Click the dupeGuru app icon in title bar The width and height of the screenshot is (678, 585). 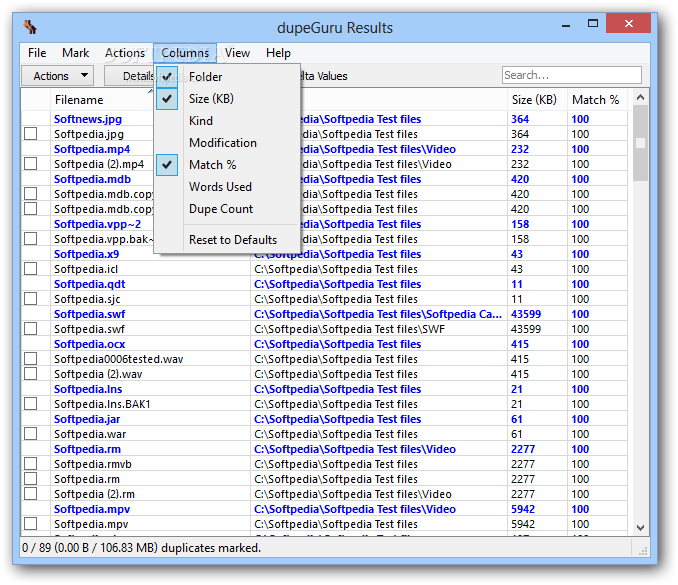30,27
